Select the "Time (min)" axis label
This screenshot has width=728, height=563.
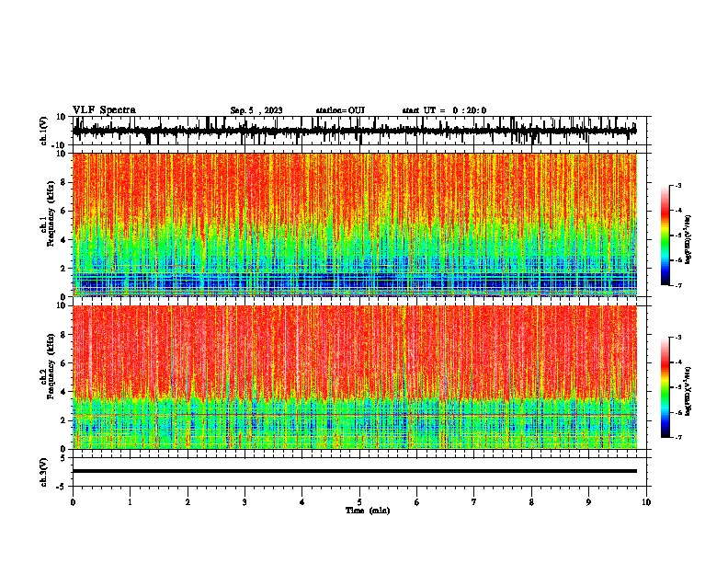coord(368,511)
